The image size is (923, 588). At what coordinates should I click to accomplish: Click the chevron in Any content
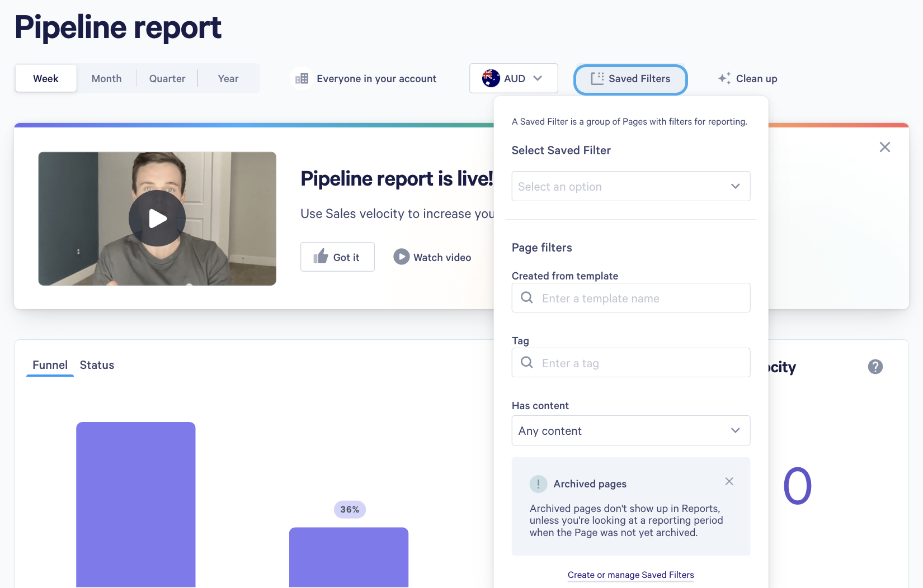[736, 430]
